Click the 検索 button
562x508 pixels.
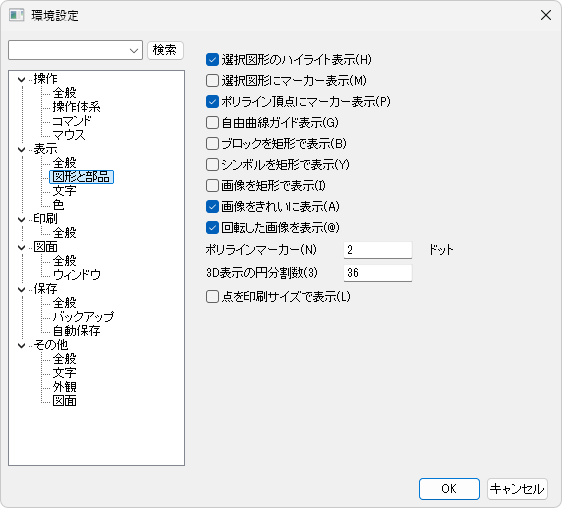pos(165,50)
